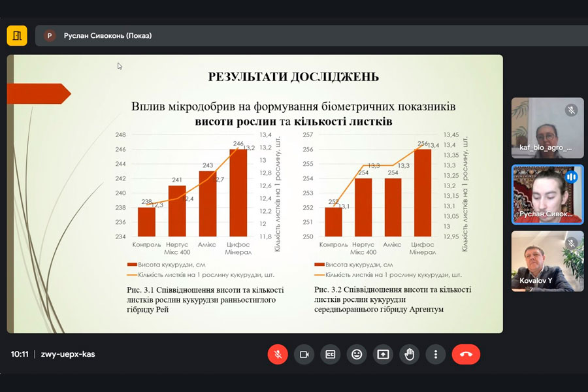Click the 10:11 clock text
The width and height of the screenshot is (588, 392).
tap(20, 354)
